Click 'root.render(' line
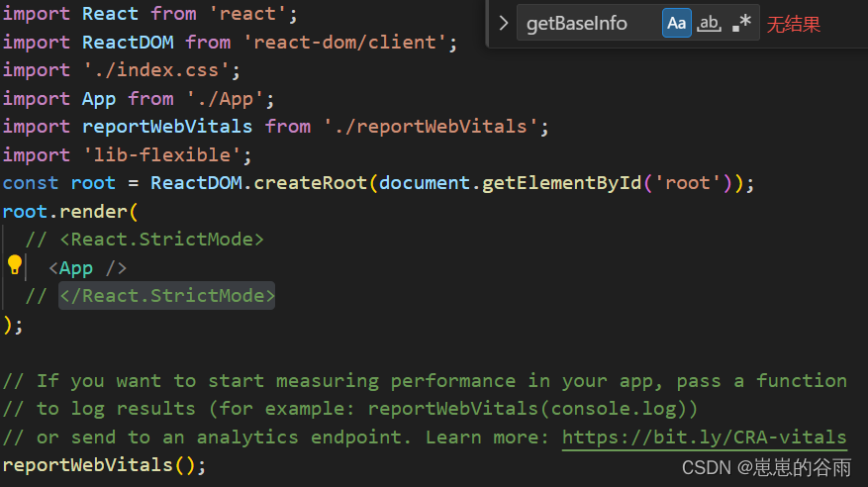Image resolution: width=868 pixels, height=487 pixels. pos(70,212)
